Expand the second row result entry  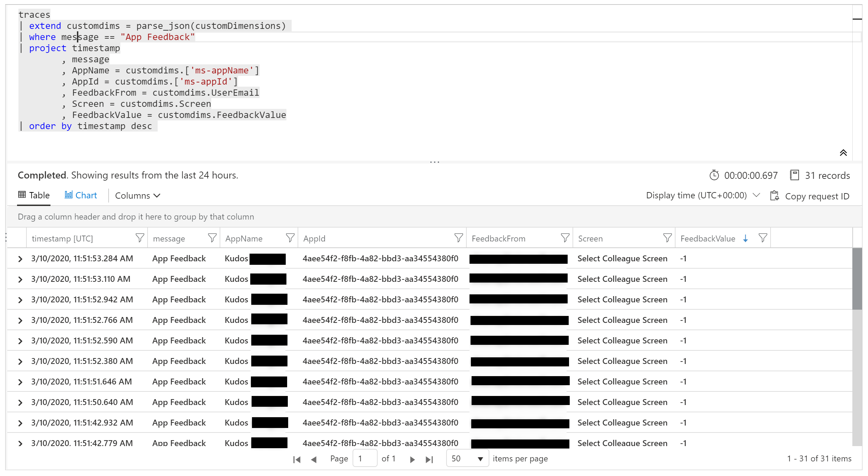tap(21, 278)
